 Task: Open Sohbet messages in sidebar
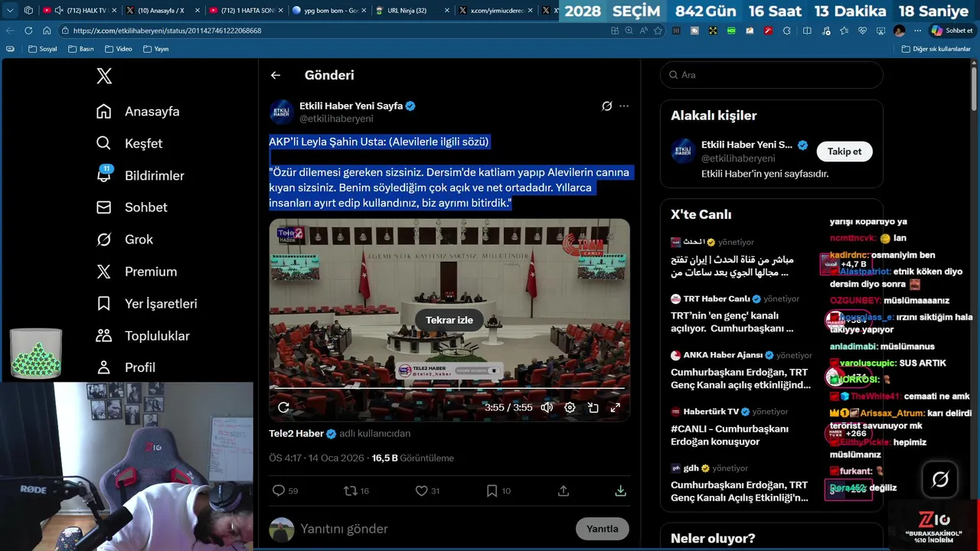pyautogui.click(x=131, y=207)
